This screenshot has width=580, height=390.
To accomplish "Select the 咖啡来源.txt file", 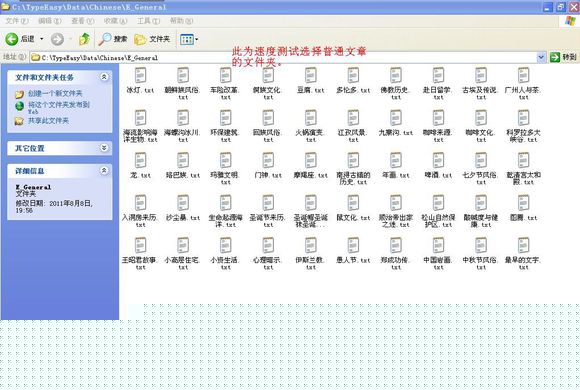I will 438,126.
